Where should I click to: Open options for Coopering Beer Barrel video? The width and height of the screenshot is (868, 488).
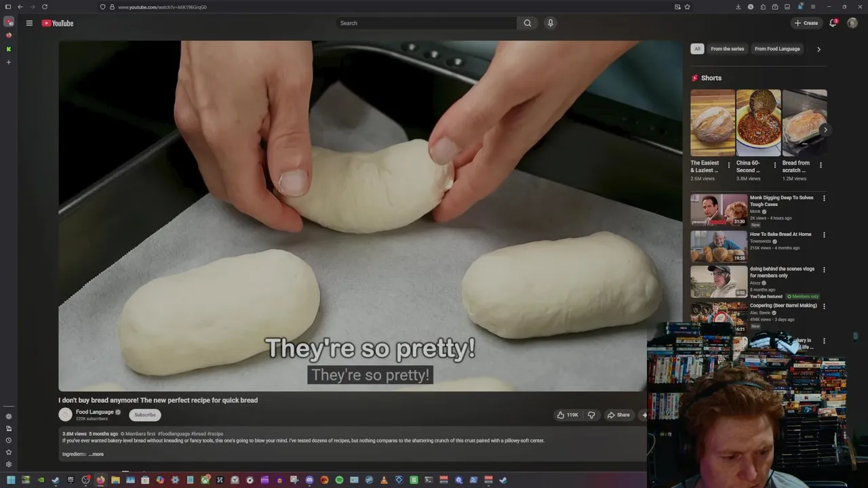824,306
